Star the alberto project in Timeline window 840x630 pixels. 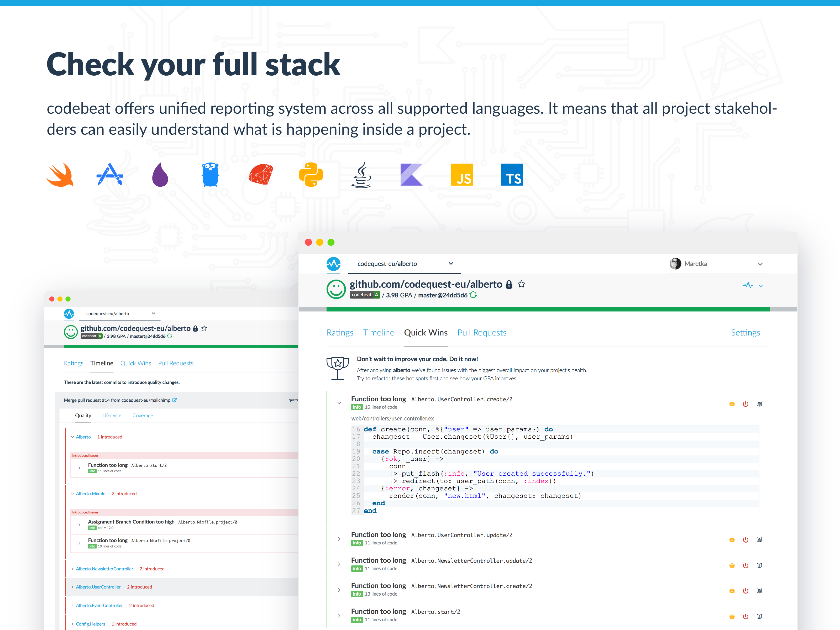click(204, 328)
